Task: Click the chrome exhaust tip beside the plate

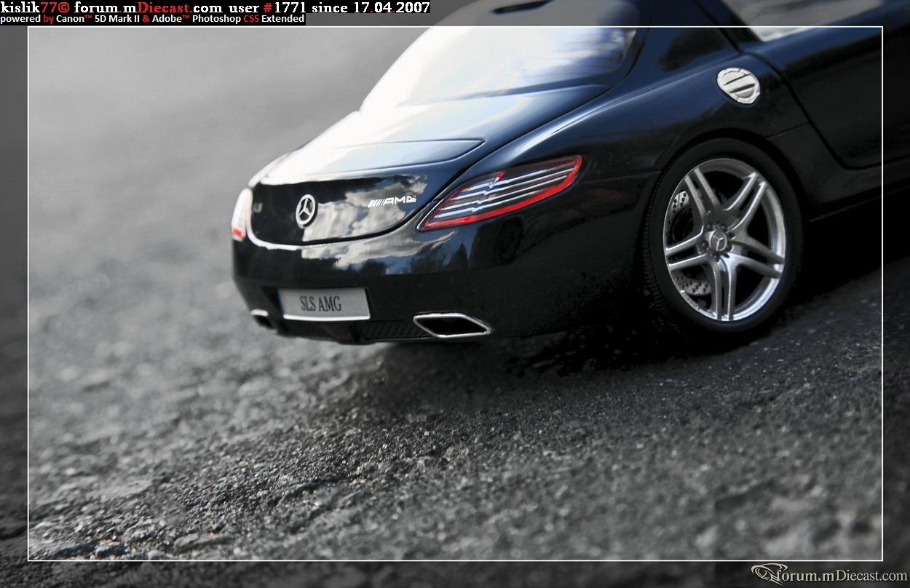Action: click(451, 325)
